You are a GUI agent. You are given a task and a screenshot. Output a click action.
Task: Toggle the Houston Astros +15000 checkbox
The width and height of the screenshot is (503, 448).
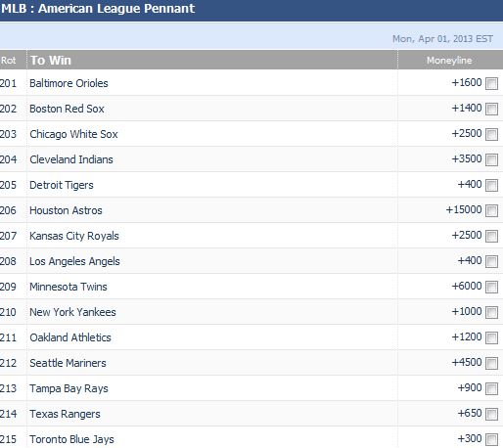[x=491, y=210]
